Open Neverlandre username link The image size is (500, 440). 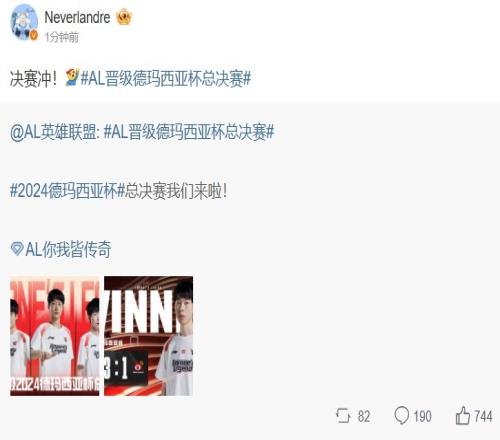pos(77,17)
